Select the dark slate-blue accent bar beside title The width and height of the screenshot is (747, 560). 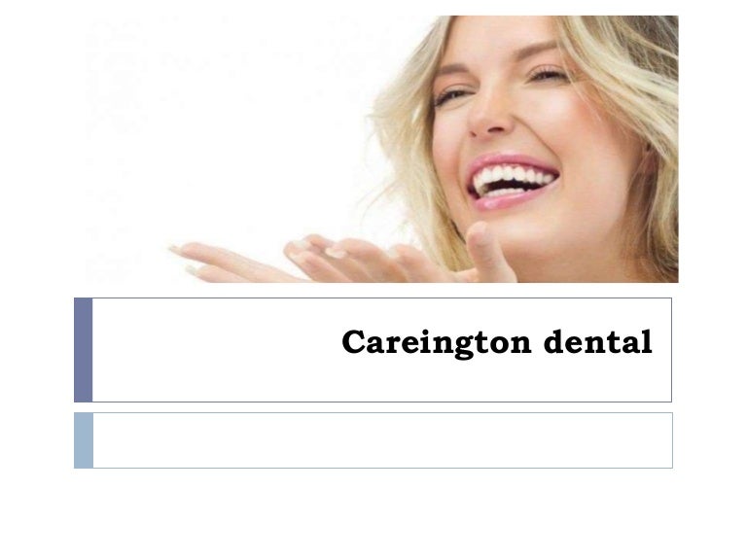pos(84,350)
